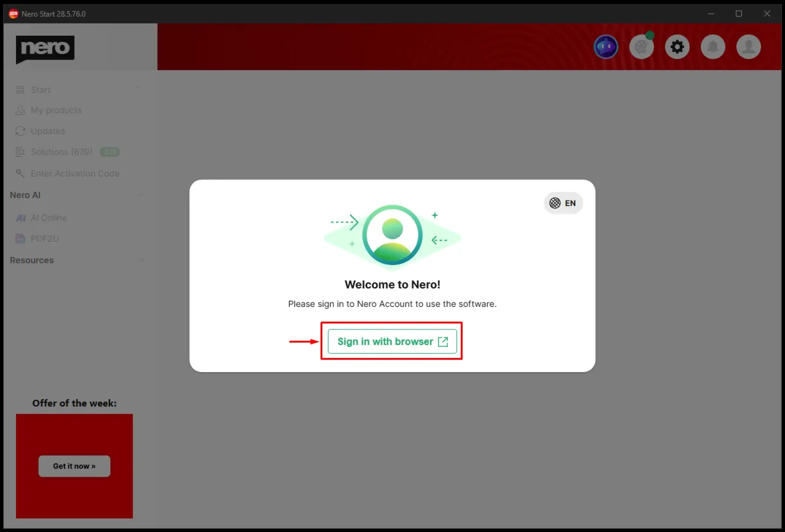Open settings gear icon in header
This screenshot has width=785, height=532.
point(677,47)
